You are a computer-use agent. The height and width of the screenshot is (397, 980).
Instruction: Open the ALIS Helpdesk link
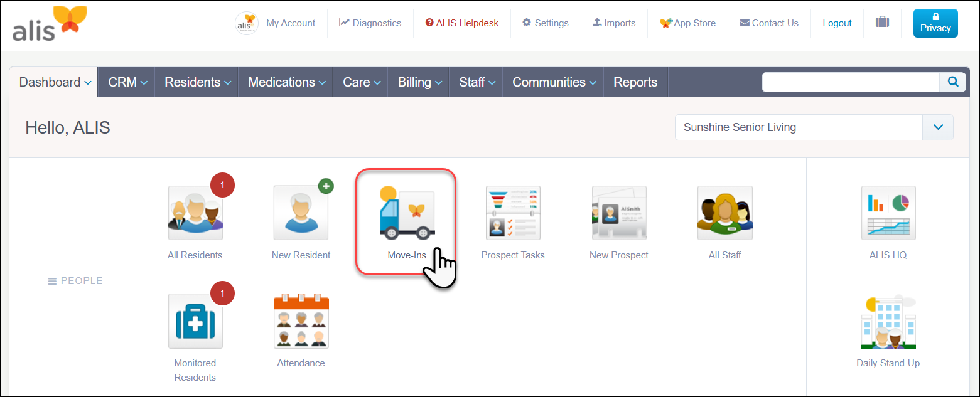(462, 23)
